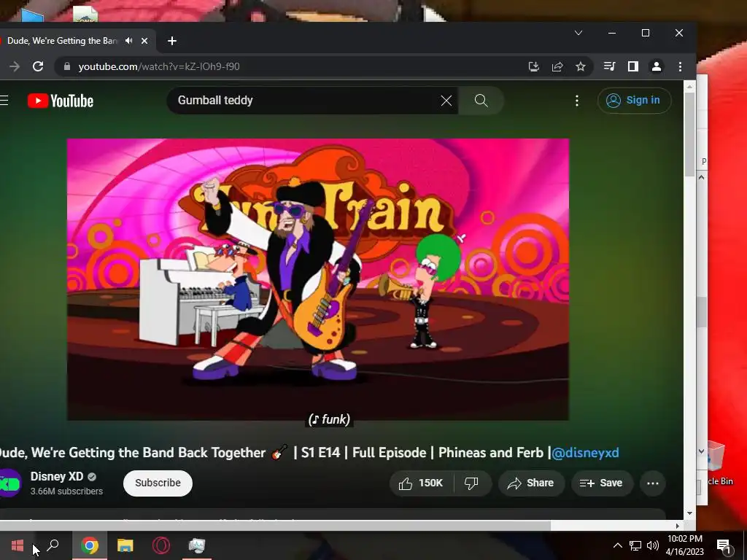Toggle the Chrome side panel
The width and height of the screenshot is (747, 560).
632,66
